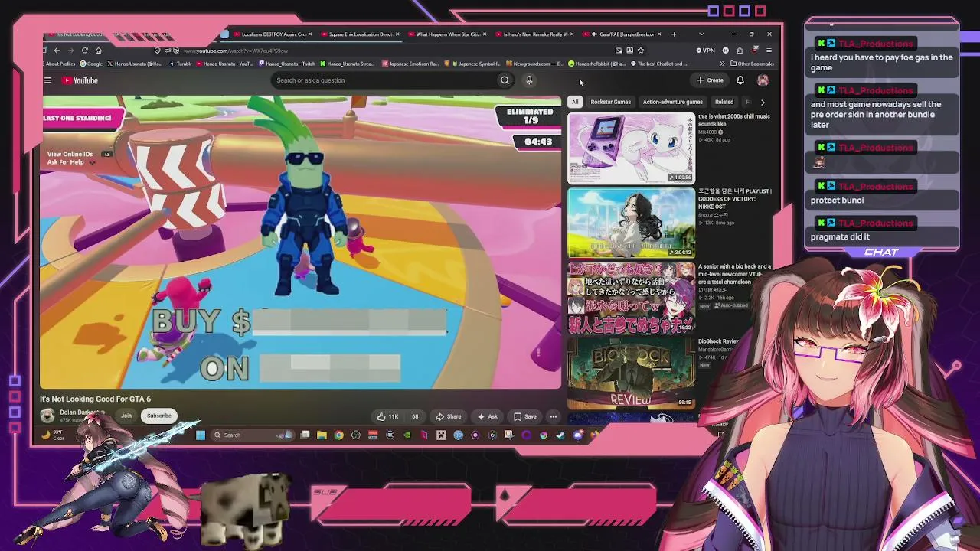Screen dimensions: 980x551
Task: Open the Hanao_Usanata Twitch bookmark
Action: pyautogui.click(x=287, y=64)
